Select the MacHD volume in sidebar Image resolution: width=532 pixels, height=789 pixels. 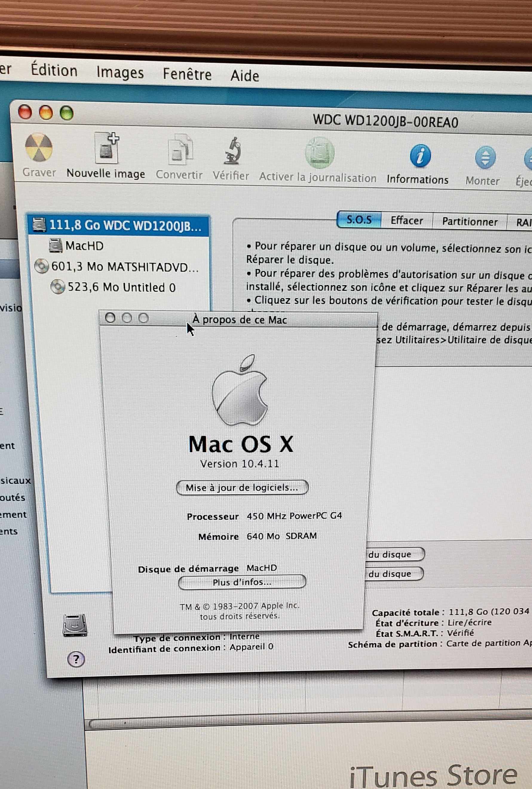pos(84,245)
